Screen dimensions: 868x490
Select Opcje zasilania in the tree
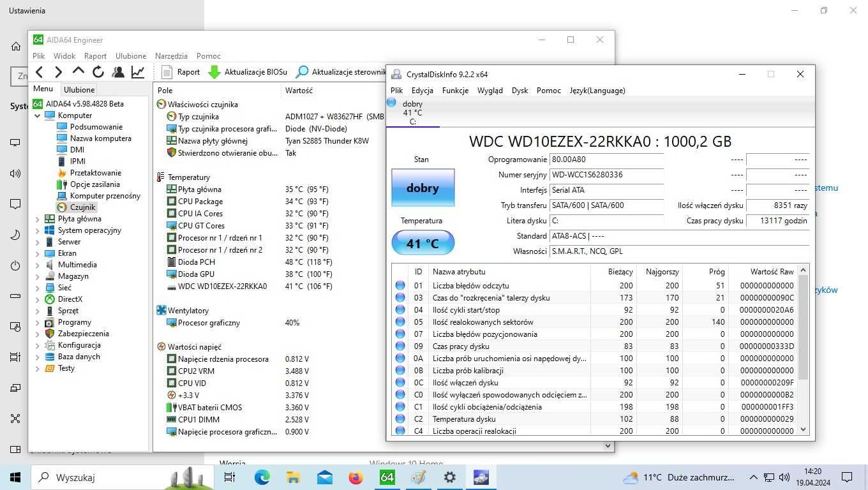(88, 184)
